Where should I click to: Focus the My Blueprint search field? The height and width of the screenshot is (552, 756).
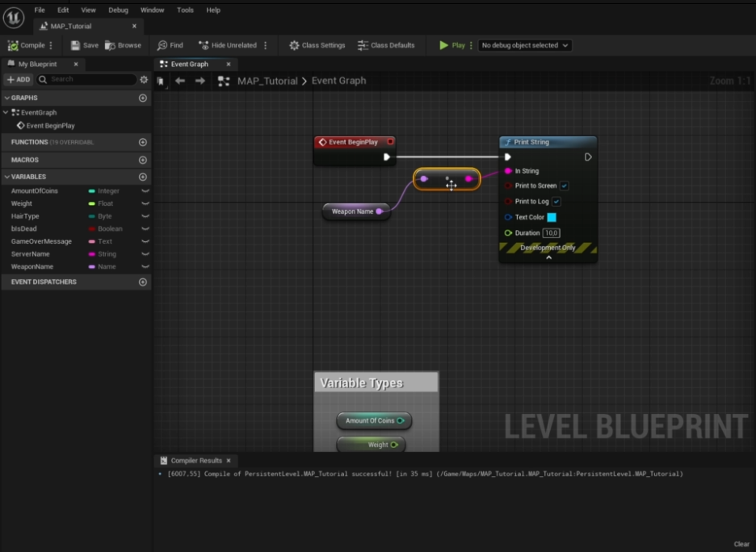pyautogui.click(x=86, y=79)
